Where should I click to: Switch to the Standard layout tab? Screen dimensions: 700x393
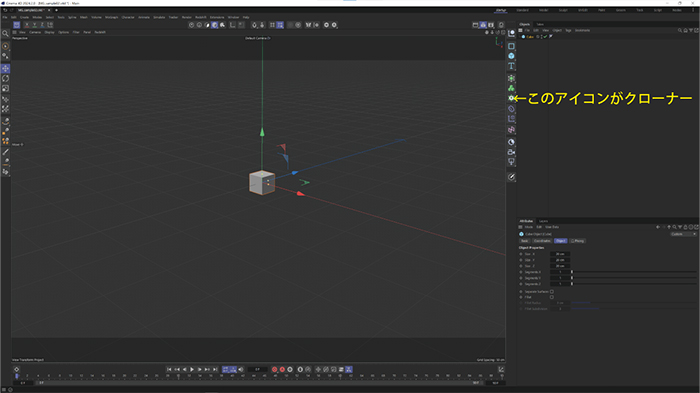pyautogui.click(x=522, y=10)
